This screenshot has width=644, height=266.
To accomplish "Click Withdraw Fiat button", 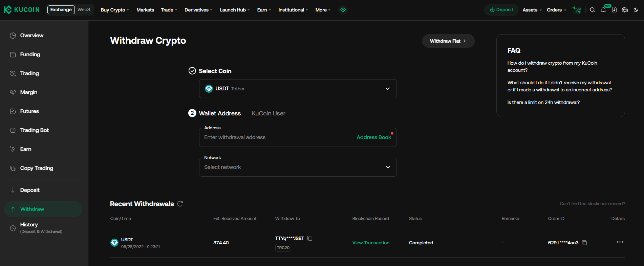I will [448, 41].
